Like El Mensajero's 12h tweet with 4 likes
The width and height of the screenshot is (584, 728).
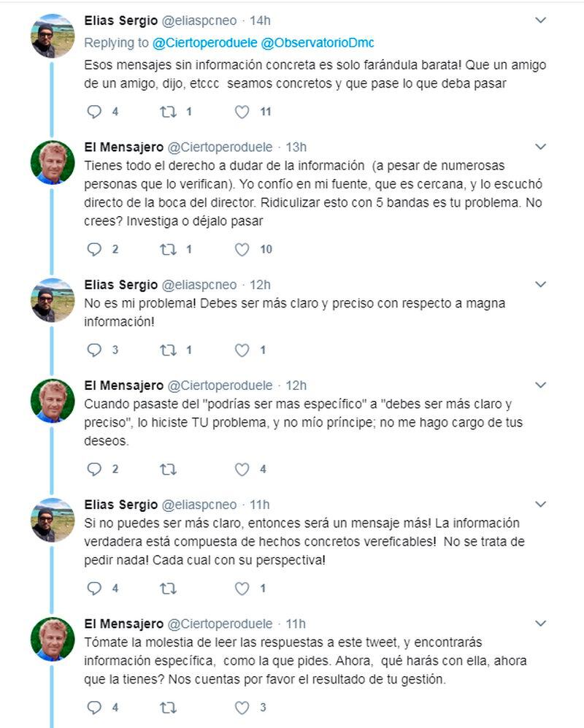click(x=242, y=470)
